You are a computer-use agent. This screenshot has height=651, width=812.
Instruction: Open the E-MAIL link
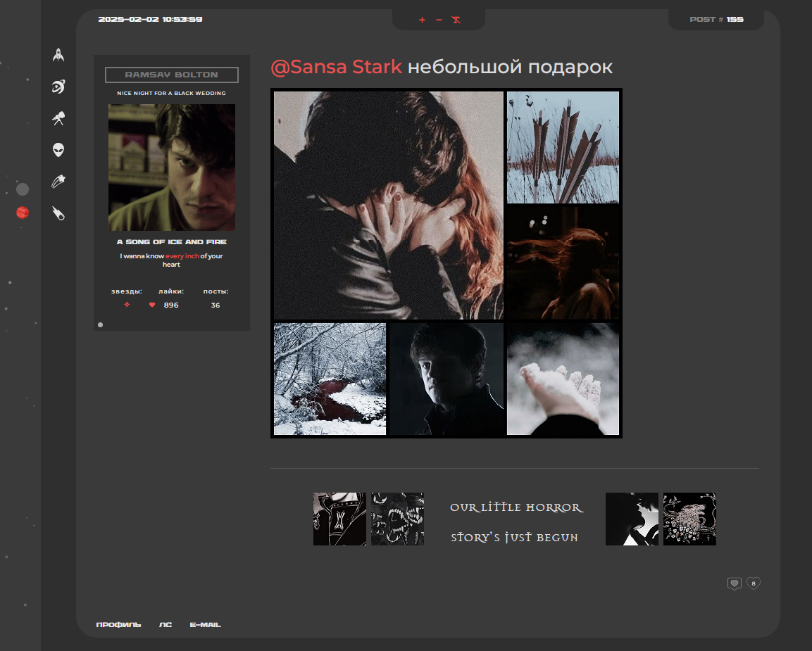205,625
